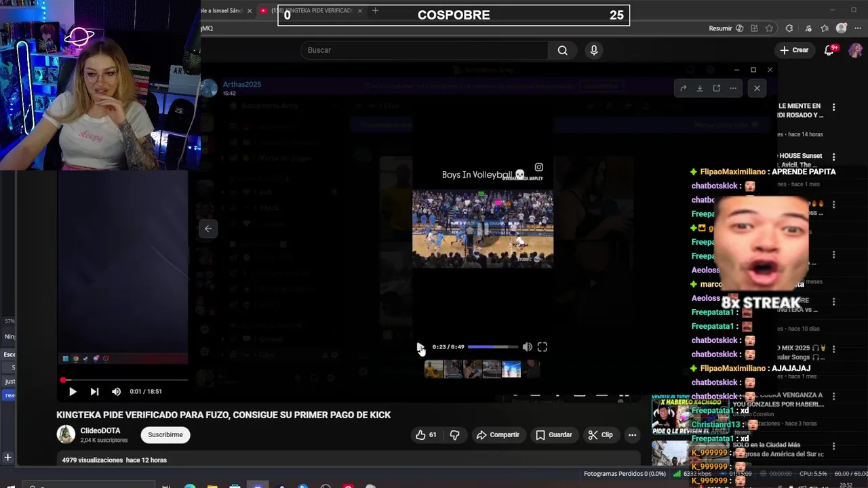Click the Arthas2025 username
The height and width of the screenshot is (488, 868).
(242, 85)
